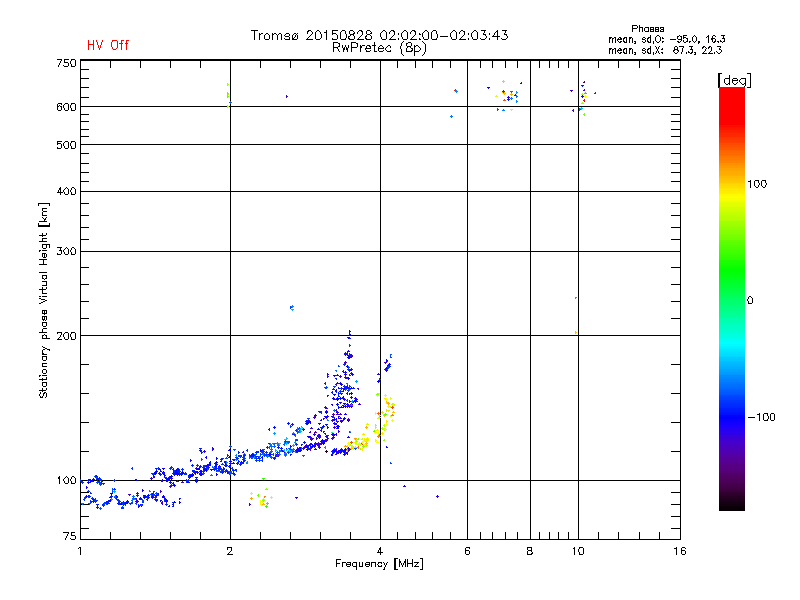The height and width of the screenshot is (600, 800).
Task: Click the y-axis tick label '600'
Action: (66, 107)
